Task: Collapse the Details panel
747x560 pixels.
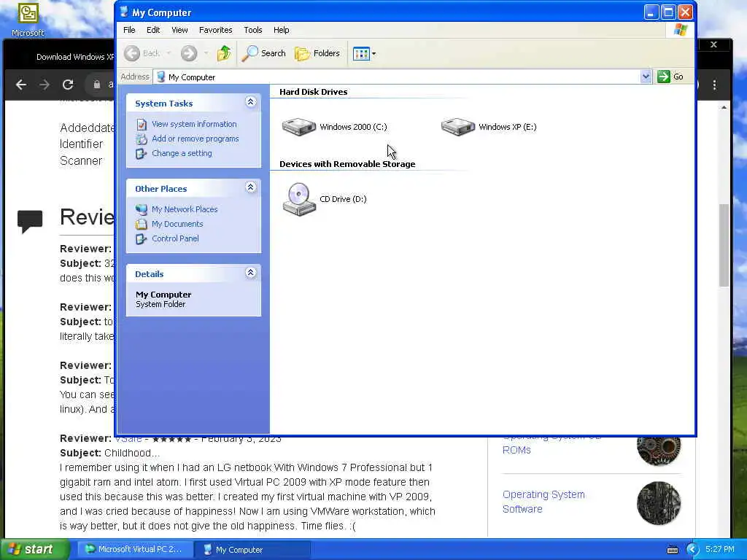Action: tap(251, 273)
